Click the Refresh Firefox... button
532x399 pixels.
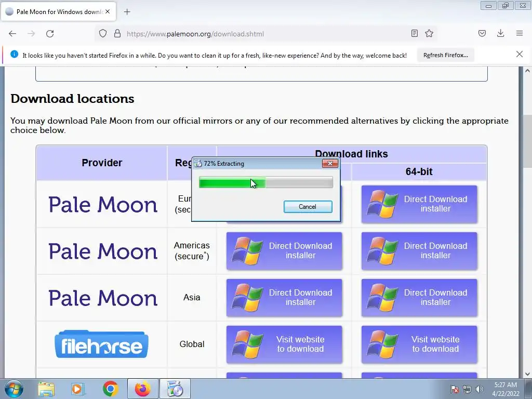click(x=445, y=55)
